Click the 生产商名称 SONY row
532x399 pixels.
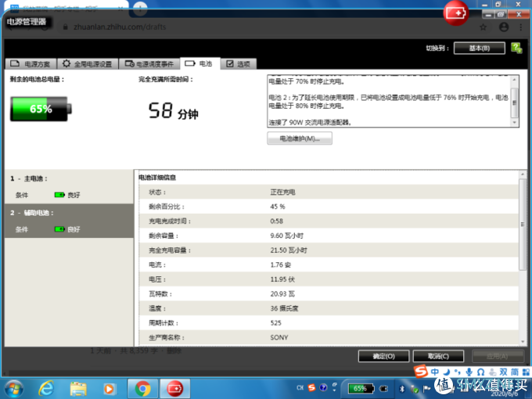[x=329, y=338]
